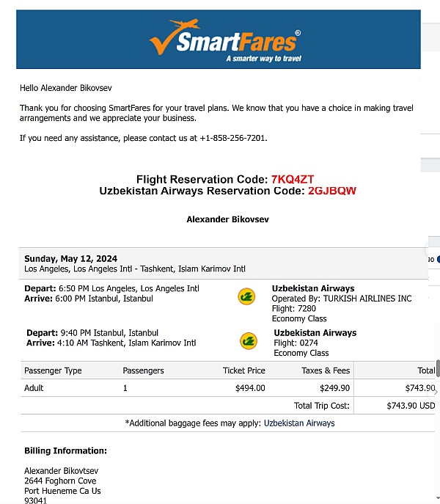Click the Flight: 7280 text

click(x=294, y=309)
